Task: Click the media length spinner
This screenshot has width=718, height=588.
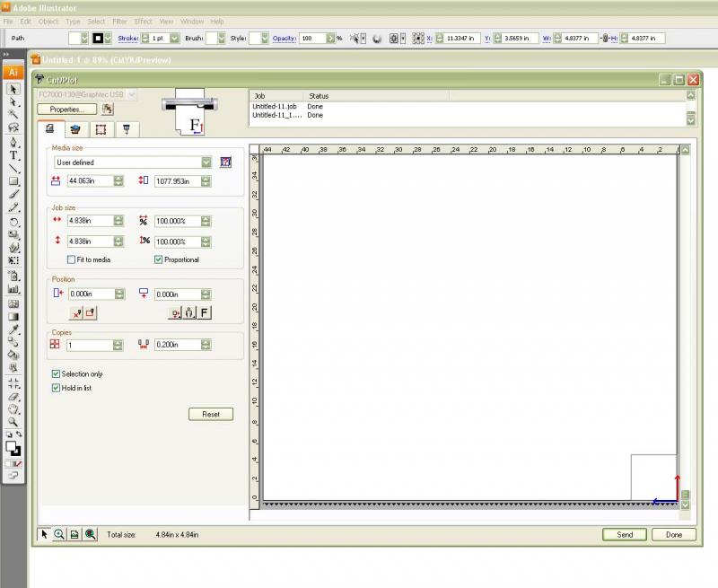Action: coord(206,181)
